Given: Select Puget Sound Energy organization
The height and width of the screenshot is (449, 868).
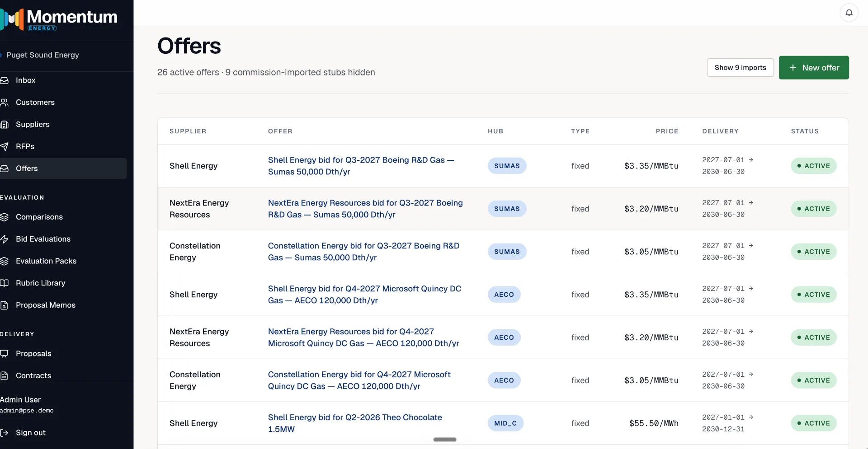Looking at the screenshot, I should (42, 55).
